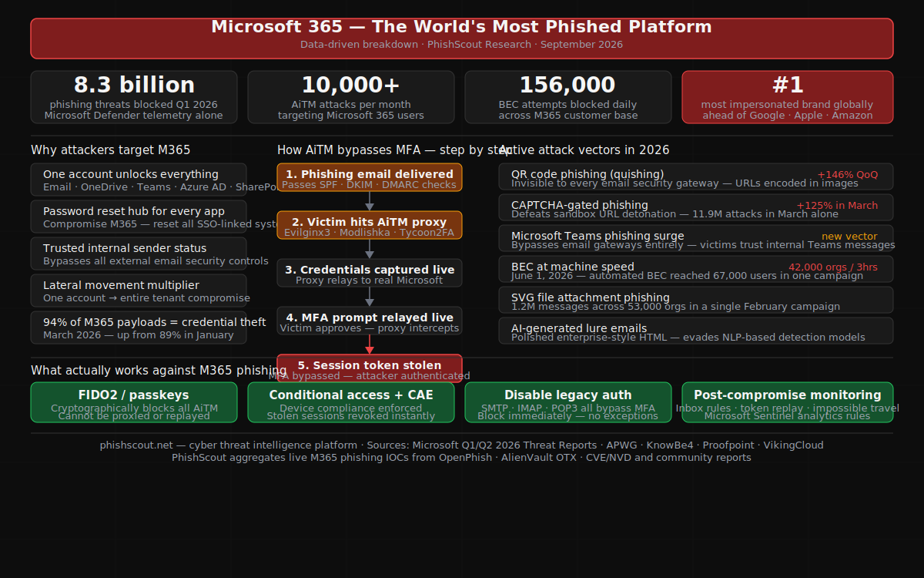Select the '10,000+' AiTM attacks card

[351, 97]
